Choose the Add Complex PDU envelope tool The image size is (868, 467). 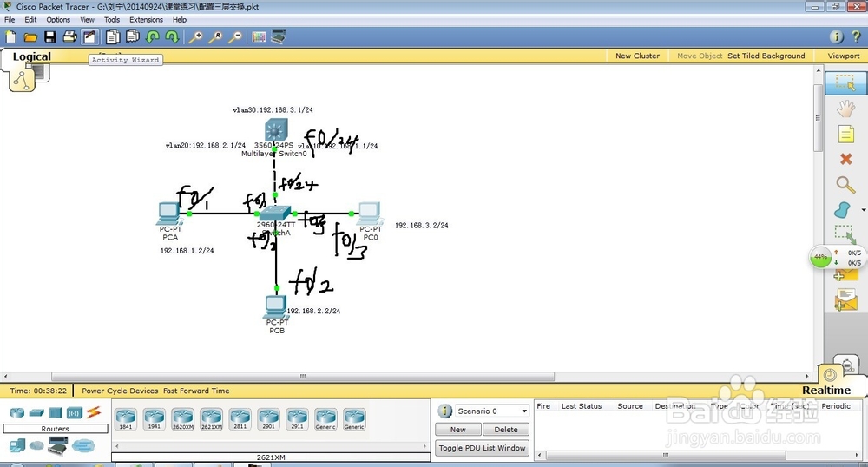click(x=845, y=299)
